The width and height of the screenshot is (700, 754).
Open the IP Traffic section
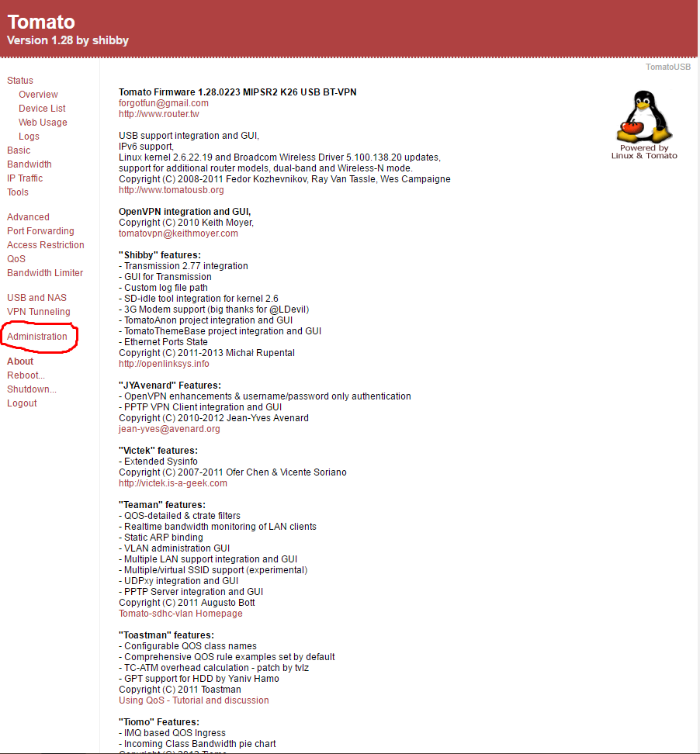click(25, 178)
